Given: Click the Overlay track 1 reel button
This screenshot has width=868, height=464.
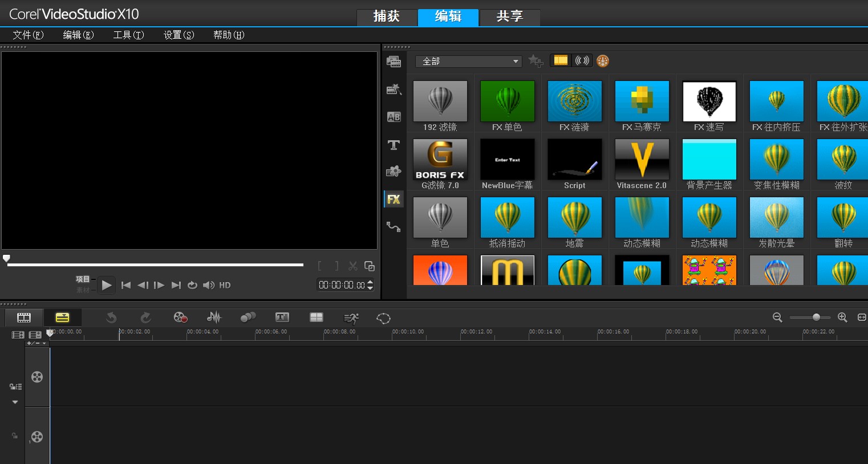Looking at the screenshot, I should [x=37, y=437].
